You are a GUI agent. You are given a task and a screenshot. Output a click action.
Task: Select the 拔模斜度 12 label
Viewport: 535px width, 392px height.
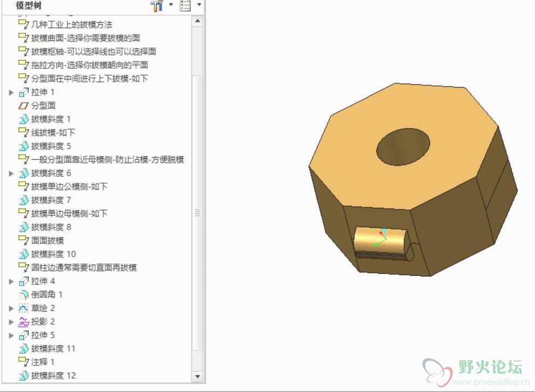click(x=53, y=376)
